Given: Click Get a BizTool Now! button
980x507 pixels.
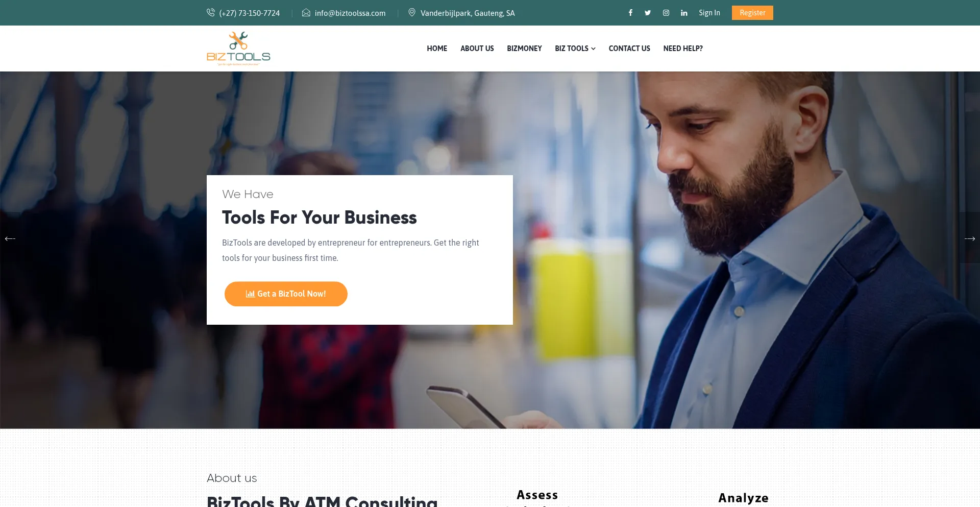Looking at the screenshot, I should click(286, 294).
